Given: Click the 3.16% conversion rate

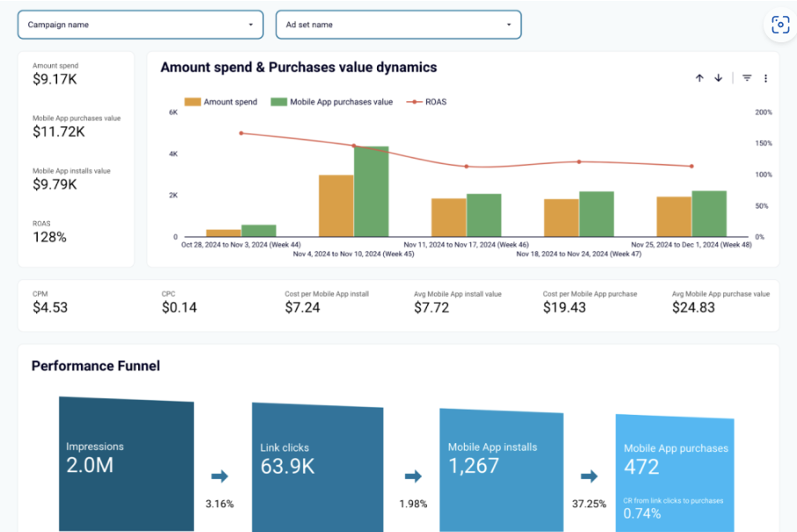Looking at the screenshot, I should (219, 504).
